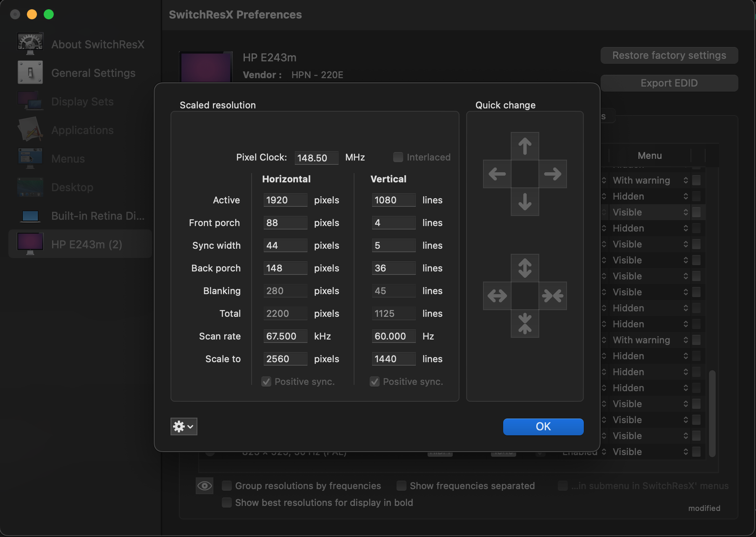Open General Settings in the sidebar
Viewport: 756px width, 537px height.
click(80, 73)
